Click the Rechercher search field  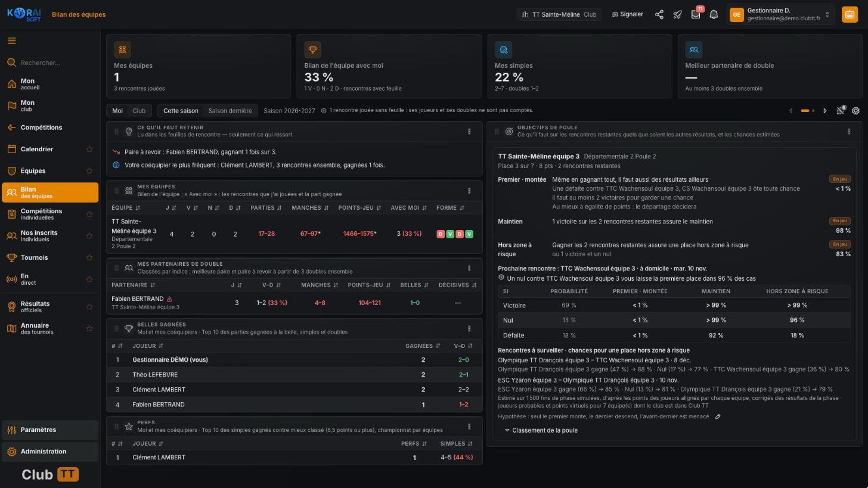50,63
